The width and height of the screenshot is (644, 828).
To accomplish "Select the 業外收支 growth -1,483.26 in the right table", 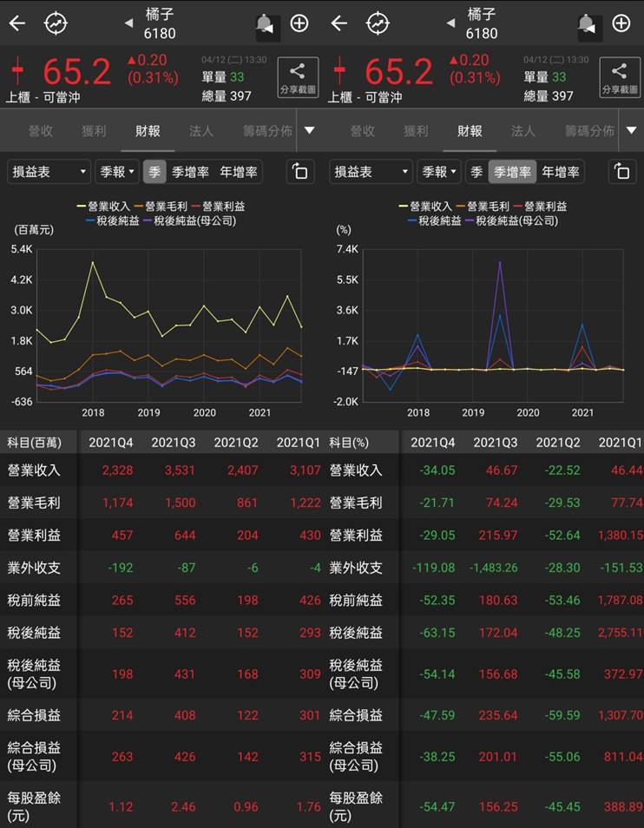I will coord(494,568).
